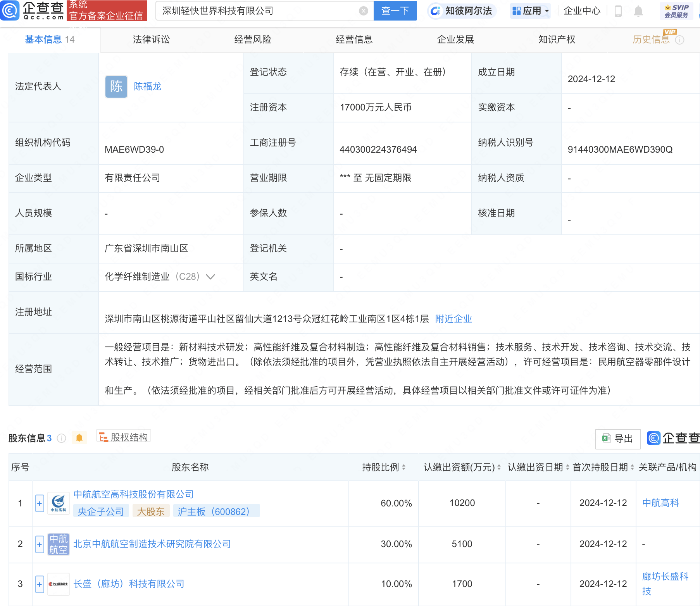Expand shareholder row 北京中航航空制造技术研究院
Viewport: 700px width, 606px height.
point(40,544)
